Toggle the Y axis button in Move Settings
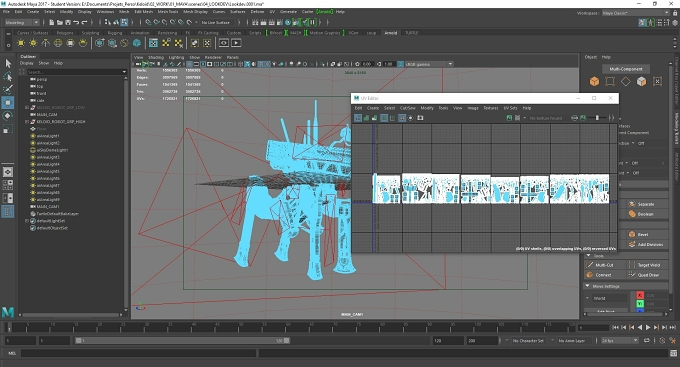 point(640,304)
